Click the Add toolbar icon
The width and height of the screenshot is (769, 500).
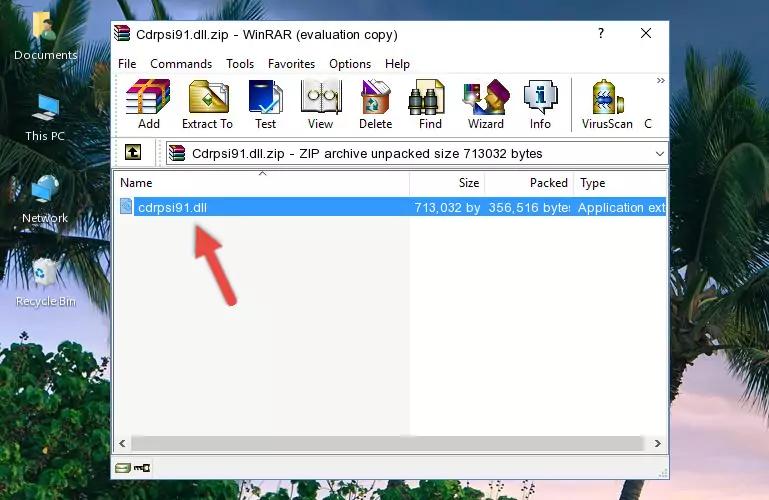[148, 104]
